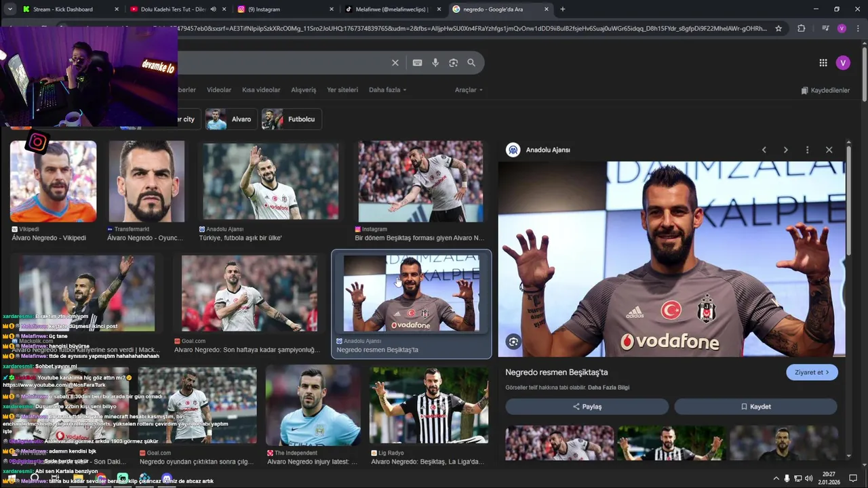868x488 pixels.
Task: Expand the Daha fazla dropdown
Action: point(387,90)
